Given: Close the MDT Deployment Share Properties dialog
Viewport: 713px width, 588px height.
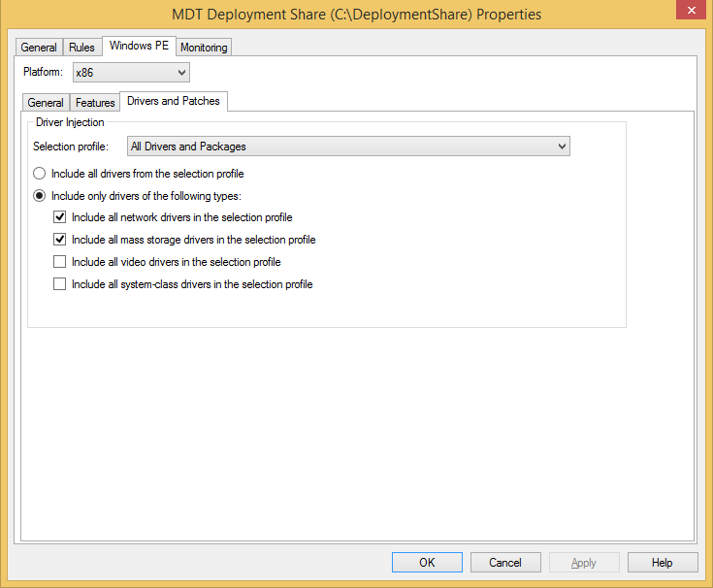Looking at the screenshot, I should tap(691, 10).
